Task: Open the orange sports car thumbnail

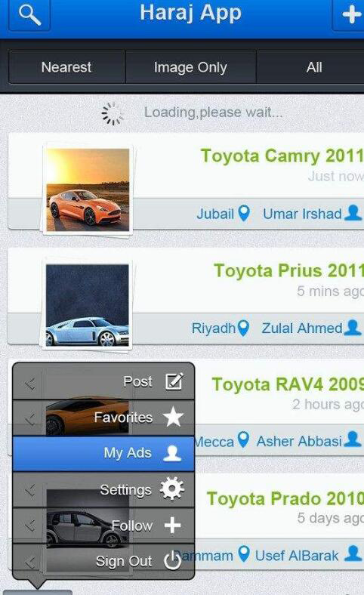Action: [88, 190]
